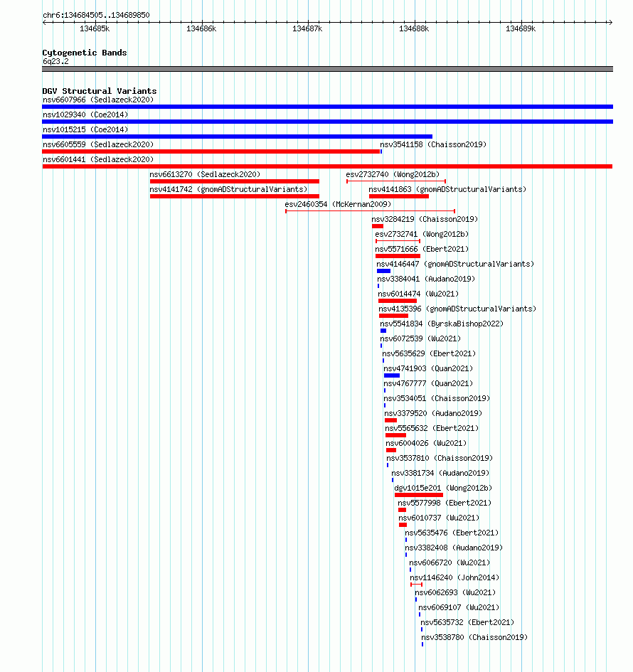Screen dimensions: 633x672
Task: Select nsv4135396 (gnomADStructuralVariants) label
Action: 457,309
